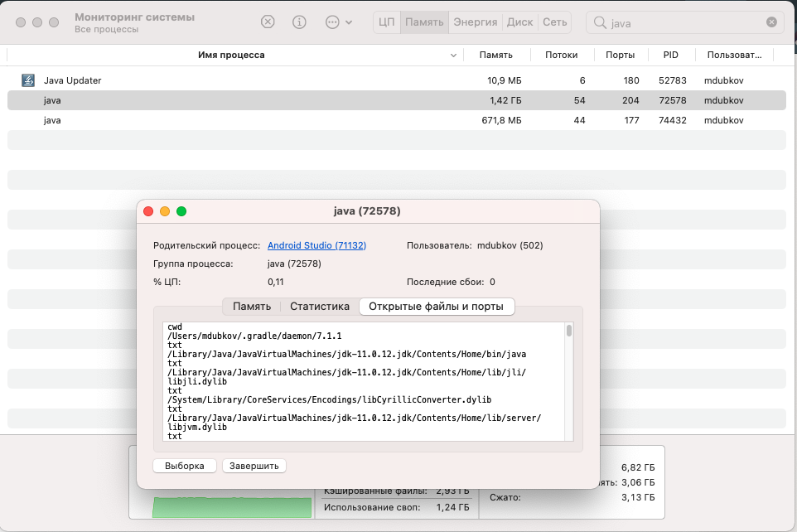The width and height of the screenshot is (797, 532).
Task: Click the % ЦП value 0,11
Action: (x=276, y=282)
